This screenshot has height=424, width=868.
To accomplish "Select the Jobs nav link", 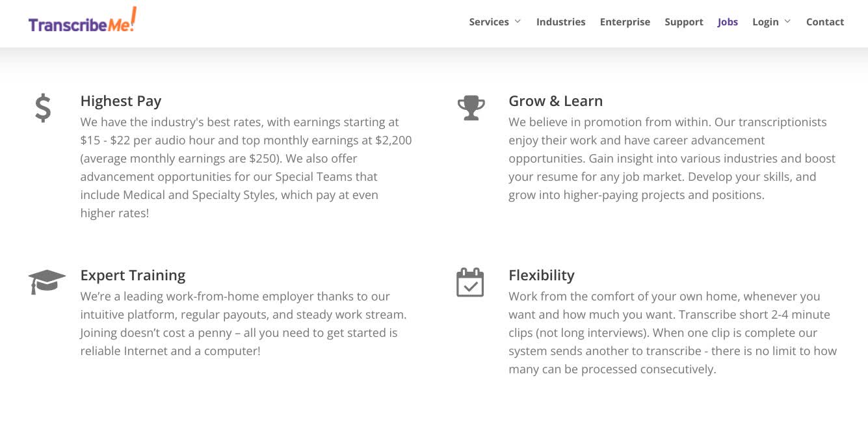I will (728, 22).
